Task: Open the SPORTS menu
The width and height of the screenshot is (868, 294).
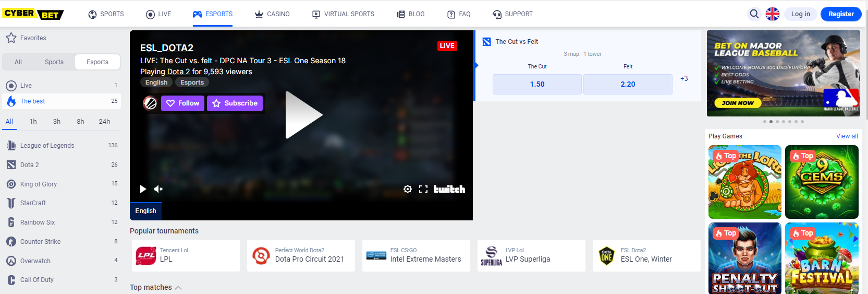Action: [x=106, y=14]
